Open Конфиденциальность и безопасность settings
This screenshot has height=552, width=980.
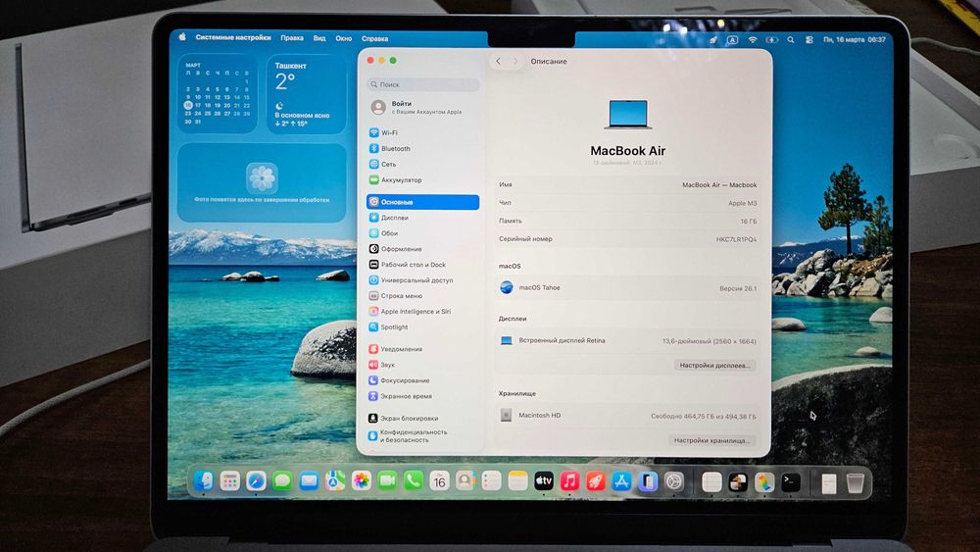423,435
